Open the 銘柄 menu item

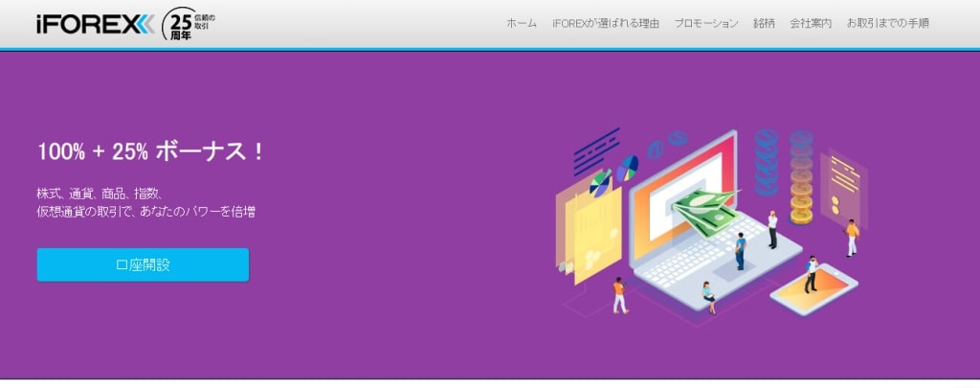click(x=764, y=24)
